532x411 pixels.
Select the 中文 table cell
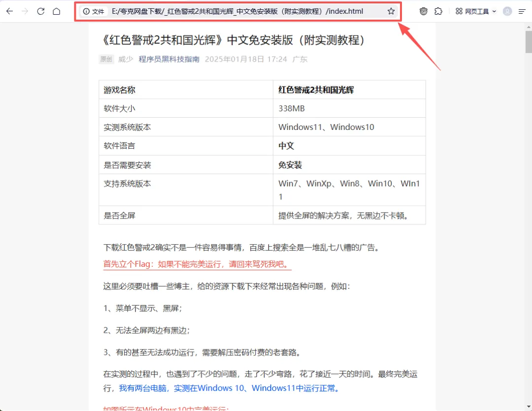[349, 146]
